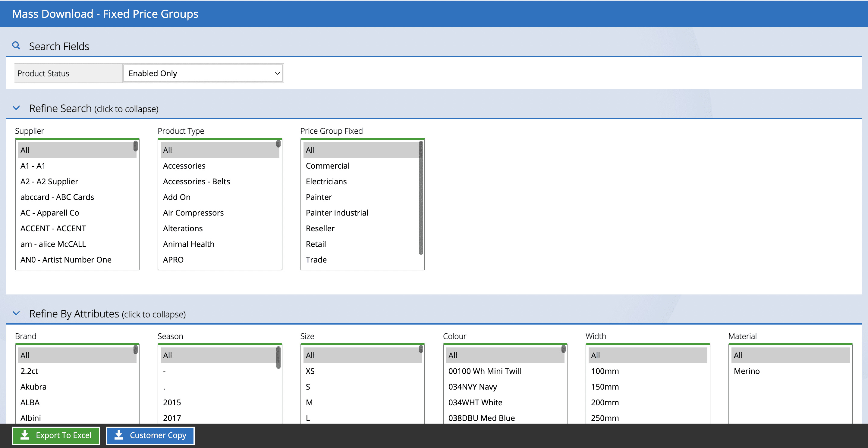Click the Refine Search heading text
The height and width of the screenshot is (448, 868).
click(60, 108)
